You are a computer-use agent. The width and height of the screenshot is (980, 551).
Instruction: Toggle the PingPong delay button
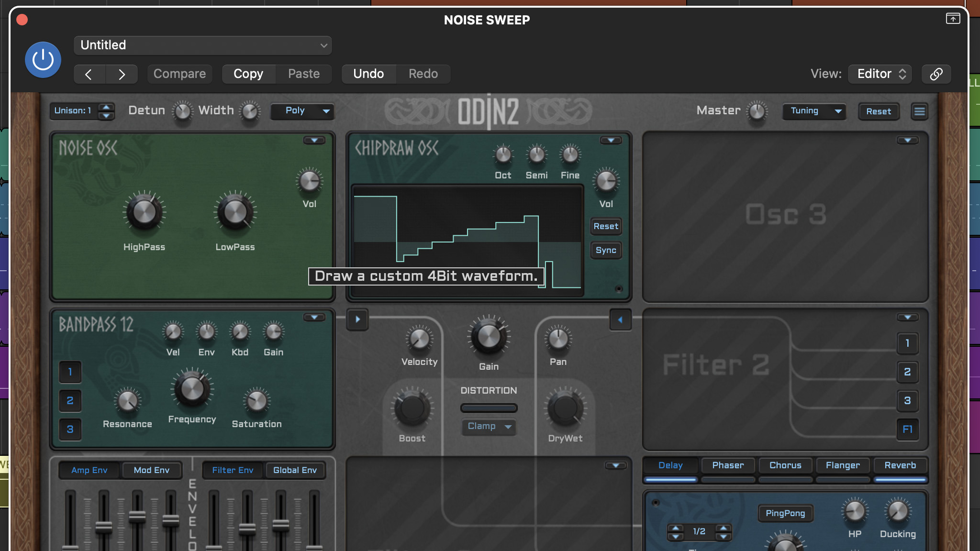pos(785,513)
